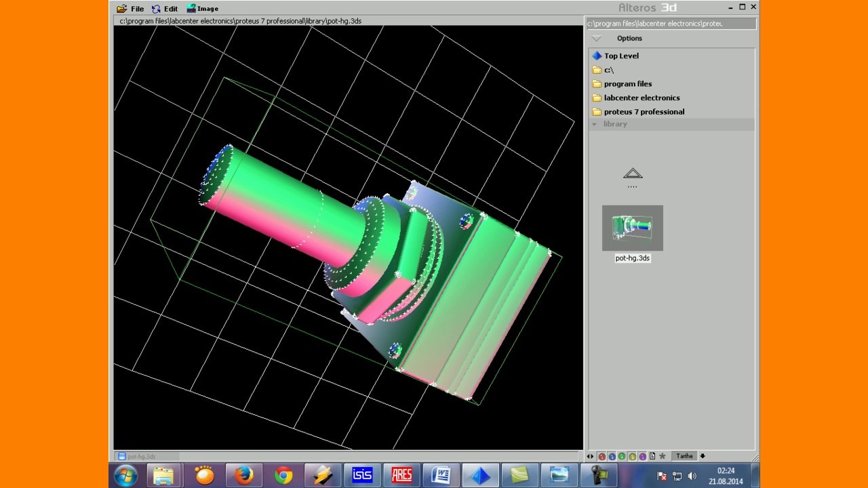
Task: Toggle the red filter button
Action: tap(601, 456)
